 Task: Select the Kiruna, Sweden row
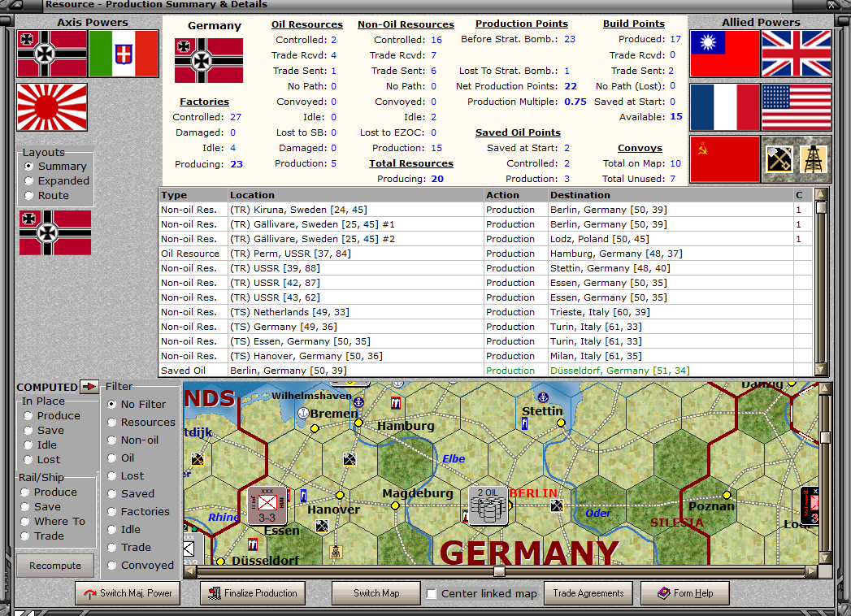[x=486, y=210]
